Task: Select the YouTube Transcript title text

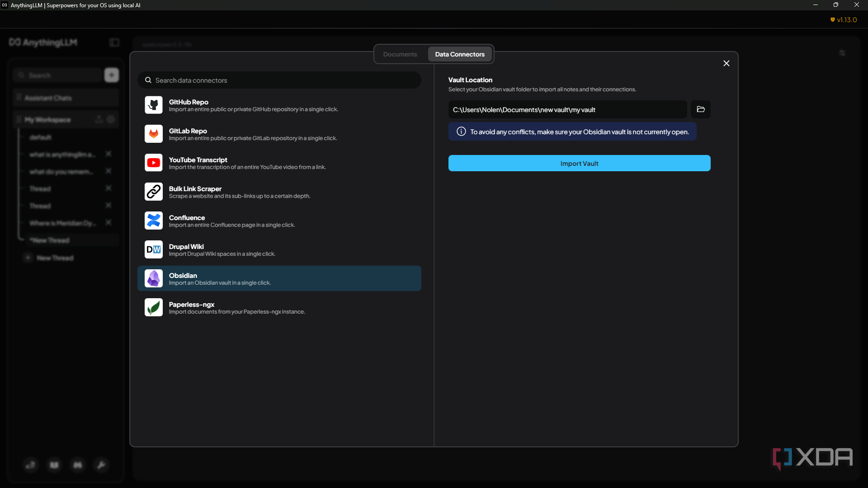Action: coord(198,160)
